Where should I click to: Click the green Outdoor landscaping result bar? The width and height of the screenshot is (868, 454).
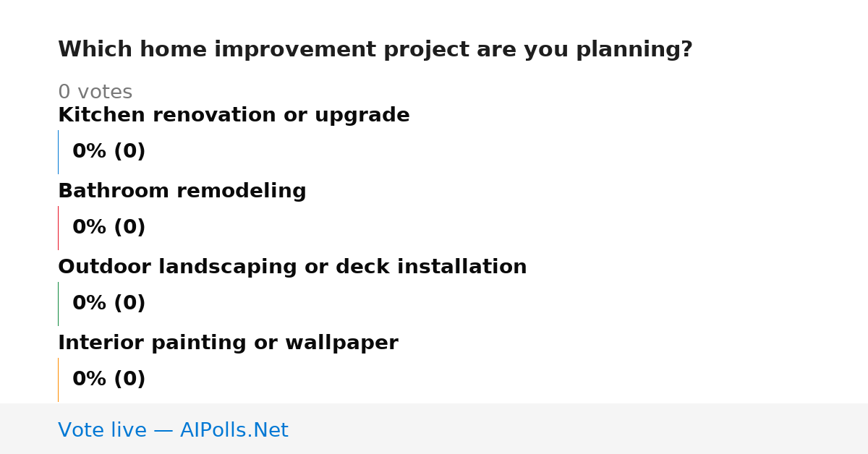(x=58, y=304)
